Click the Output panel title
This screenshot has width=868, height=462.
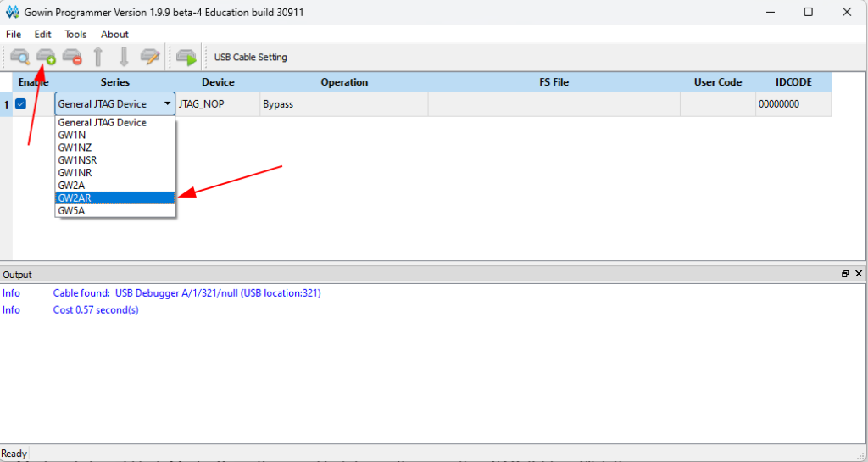click(17, 275)
